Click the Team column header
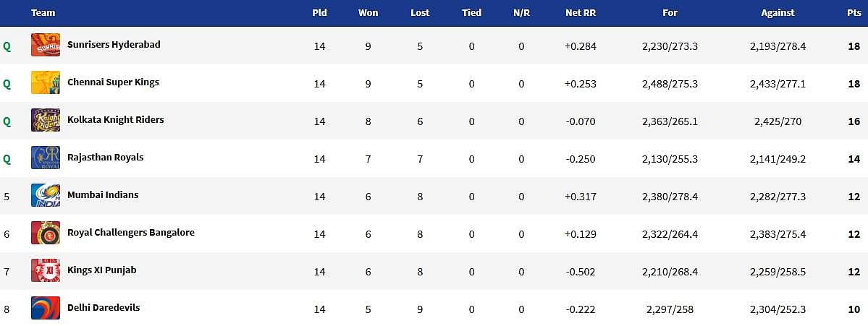 (x=43, y=13)
